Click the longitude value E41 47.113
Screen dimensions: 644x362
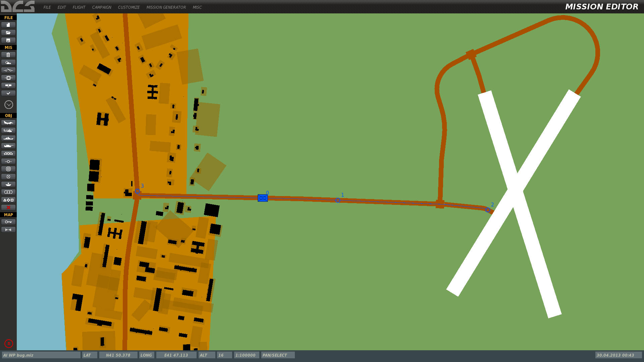coord(176,355)
